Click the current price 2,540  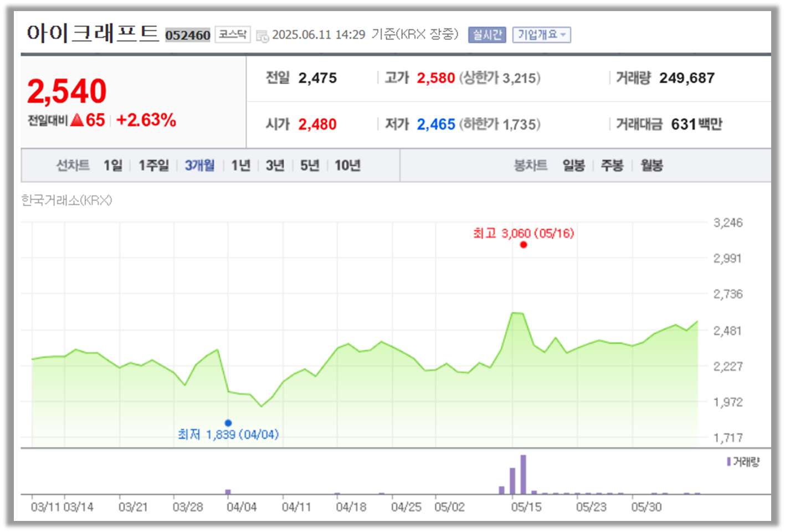[x=66, y=91]
